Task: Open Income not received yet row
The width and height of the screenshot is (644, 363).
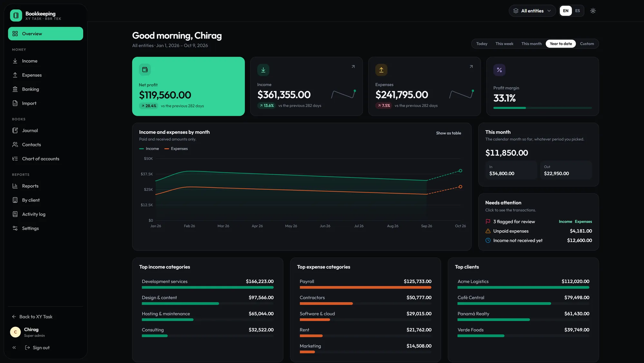Action: (538, 240)
